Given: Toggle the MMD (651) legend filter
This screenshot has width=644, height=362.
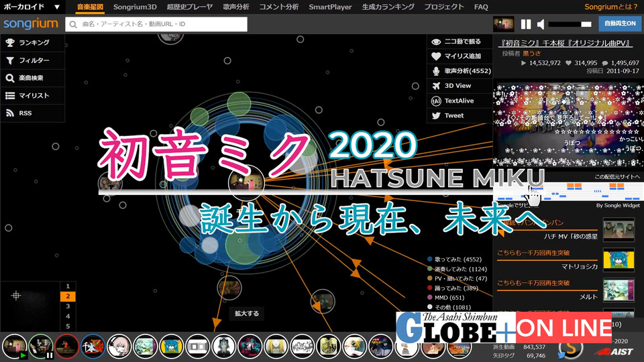Looking at the screenshot, I should point(445,298).
